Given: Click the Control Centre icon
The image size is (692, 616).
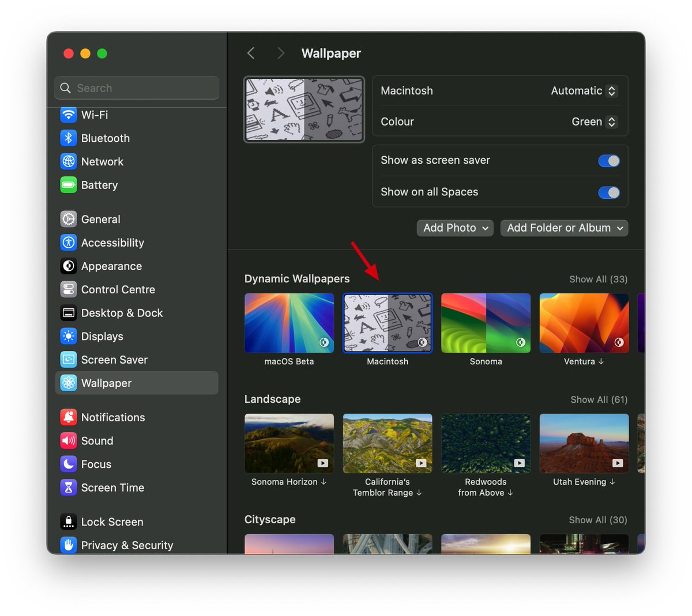Looking at the screenshot, I should 69,290.
